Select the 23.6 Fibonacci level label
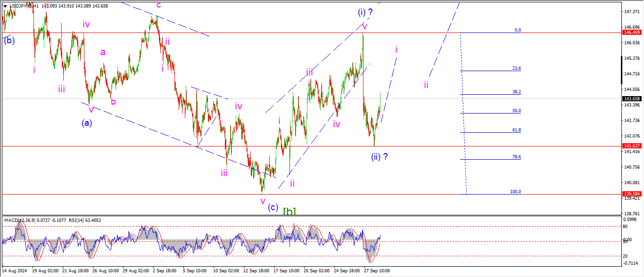 [x=517, y=68]
